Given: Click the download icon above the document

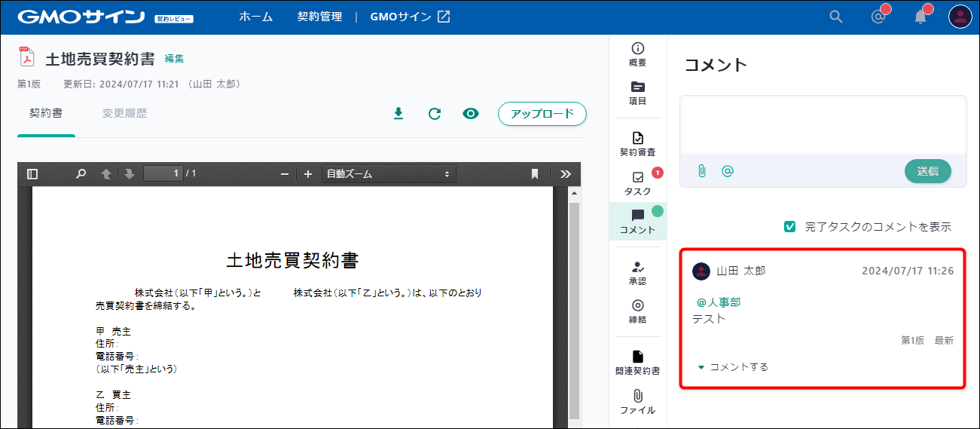Looking at the screenshot, I should pyautogui.click(x=398, y=114).
